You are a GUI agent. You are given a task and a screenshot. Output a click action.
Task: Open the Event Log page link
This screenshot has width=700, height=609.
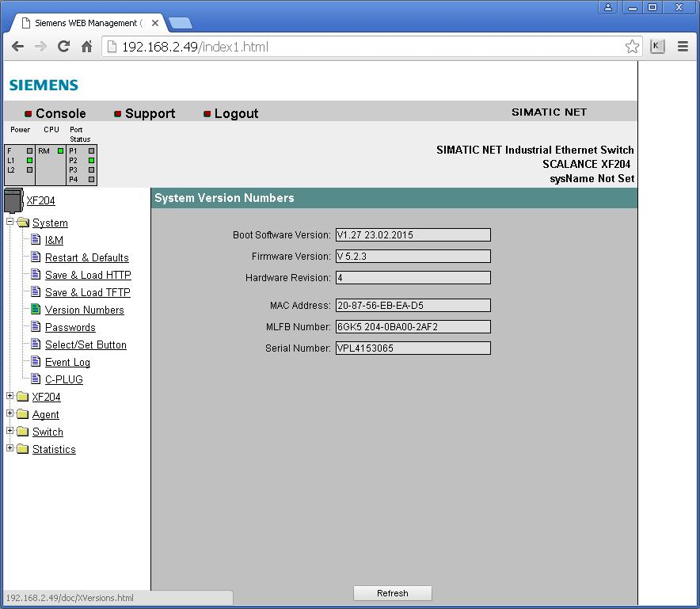click(x=67, y=362)
